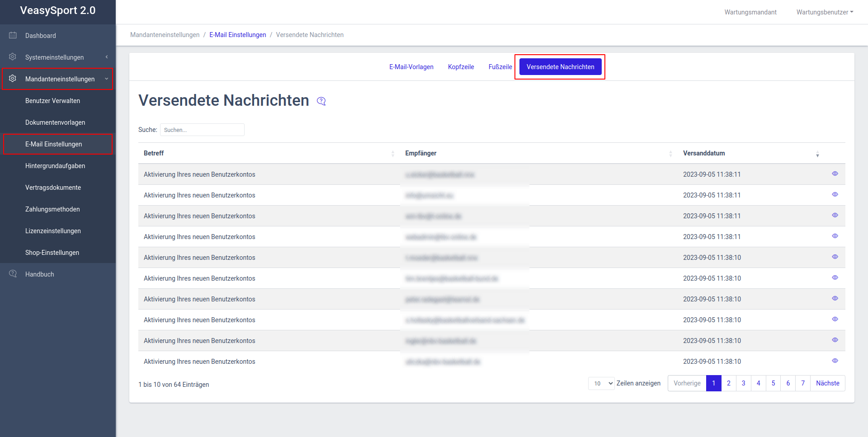The image size is (868, 437).
Task: Switch to the Kopfzeile tab
Action: pyautogui.click(x=461, y=67)
